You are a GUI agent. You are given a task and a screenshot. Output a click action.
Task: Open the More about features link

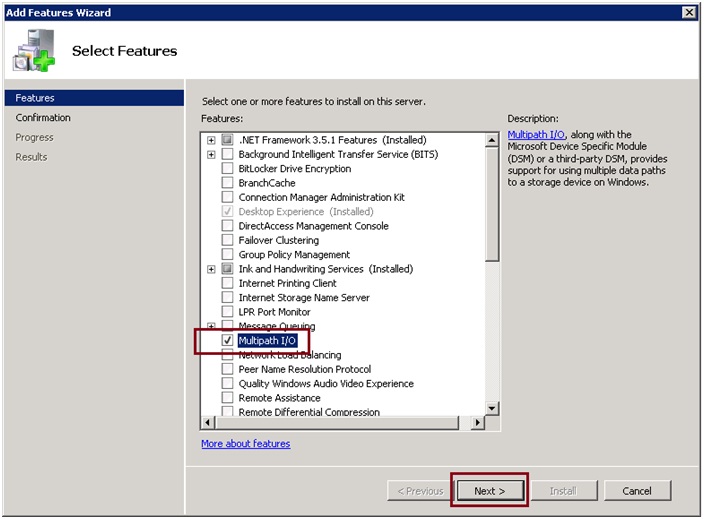pos(246,444)
